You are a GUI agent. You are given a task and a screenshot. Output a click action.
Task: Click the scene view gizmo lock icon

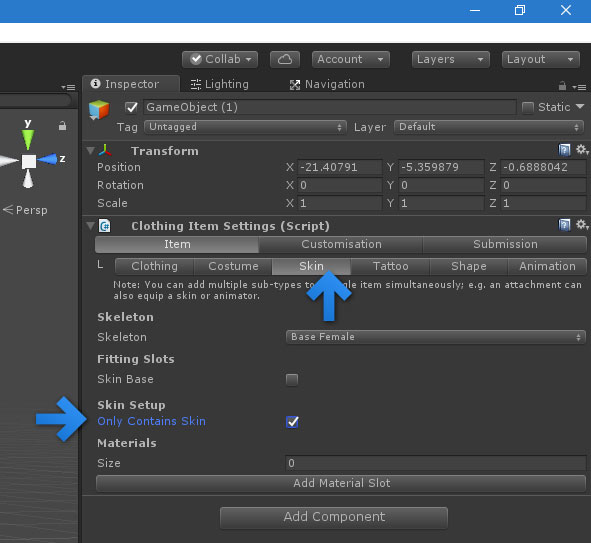pyautogui.click(x=63, y=126)
